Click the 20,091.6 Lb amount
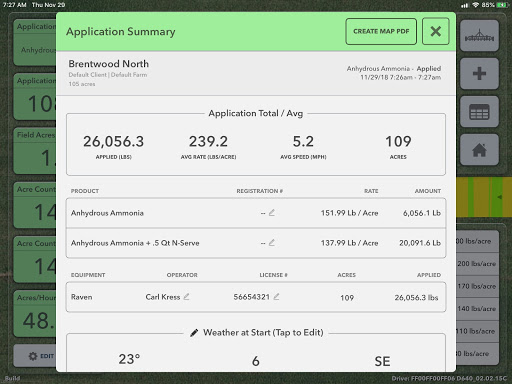This screenshot has height=384, width=512. [420, 243]
